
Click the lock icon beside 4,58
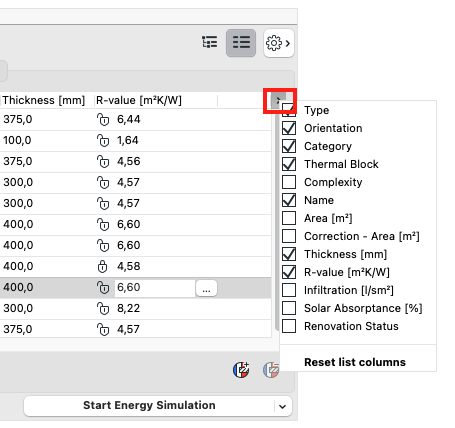[103, 266]
